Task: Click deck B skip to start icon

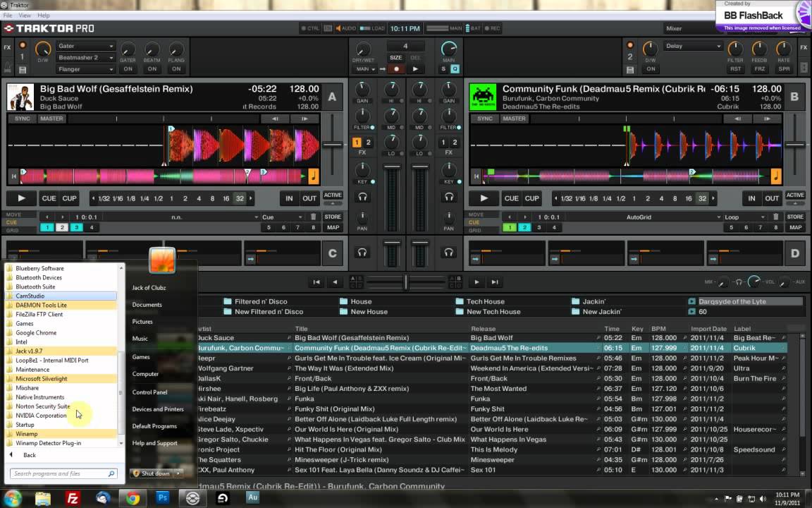Action: point(476,176)
